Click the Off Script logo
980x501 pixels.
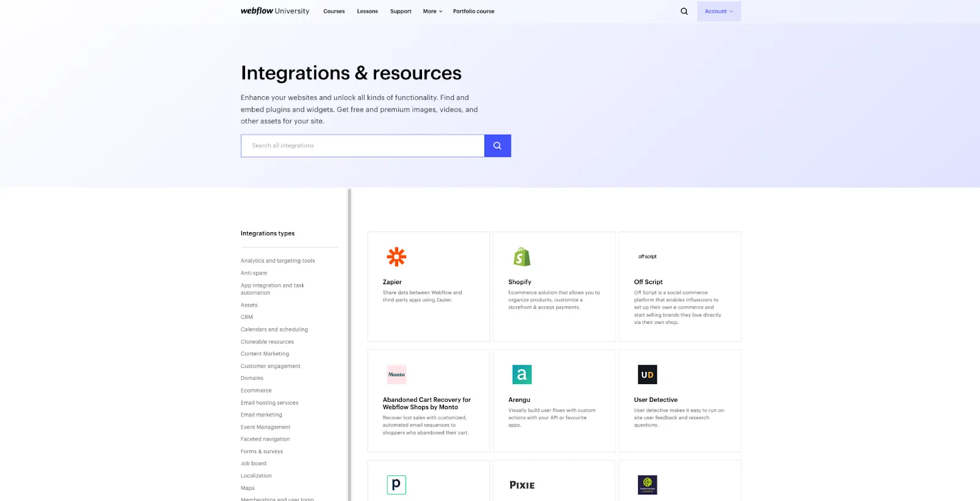pyautogui.click(x=647, y=257)
